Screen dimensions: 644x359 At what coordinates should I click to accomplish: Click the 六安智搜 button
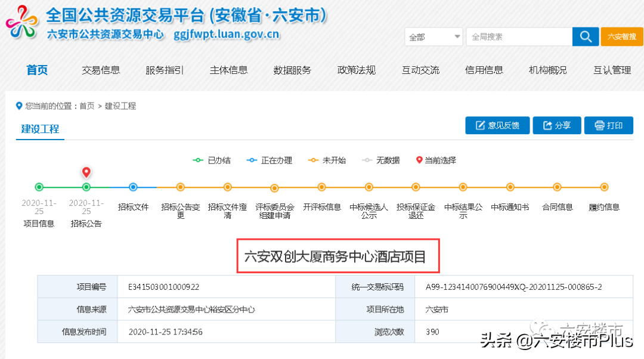621,36
